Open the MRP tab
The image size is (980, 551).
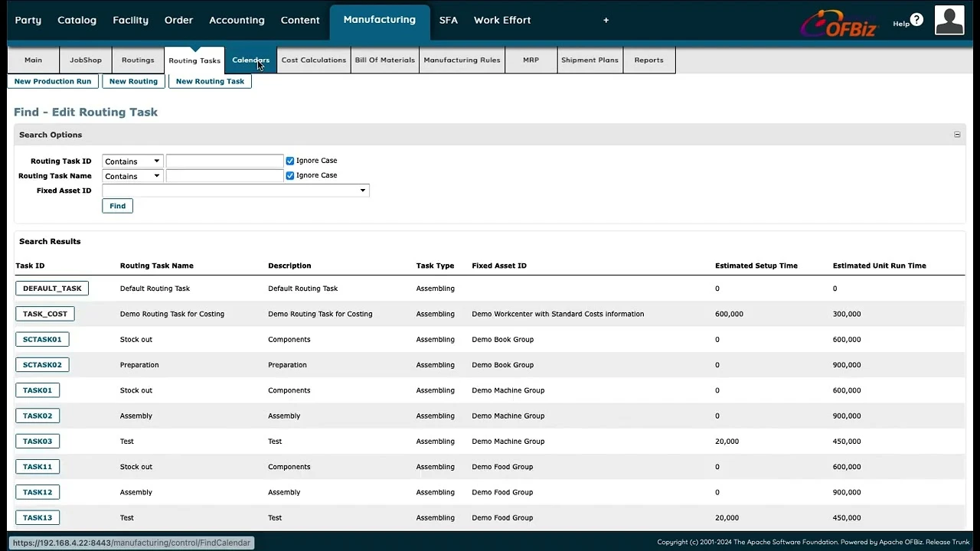(x=531, y=60)
